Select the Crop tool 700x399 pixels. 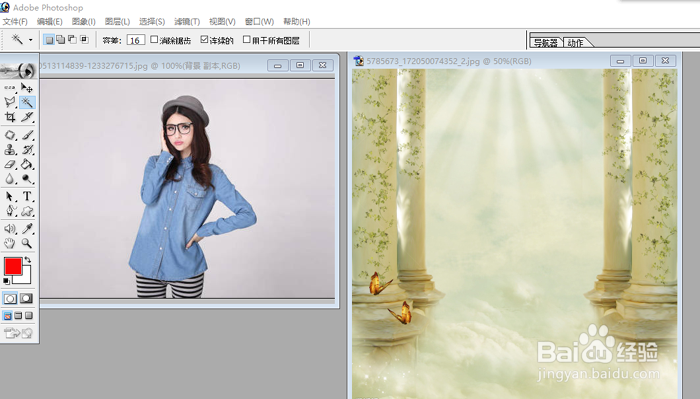10,117
